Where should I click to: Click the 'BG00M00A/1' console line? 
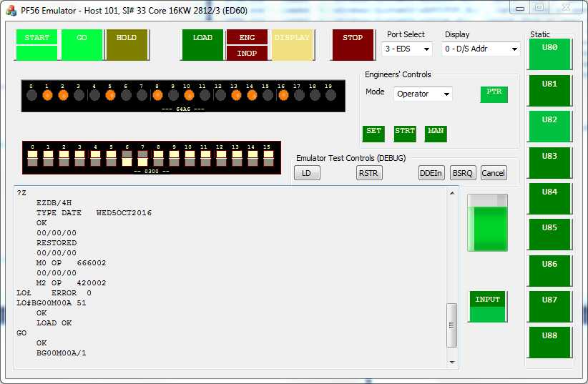coord(61,353)
